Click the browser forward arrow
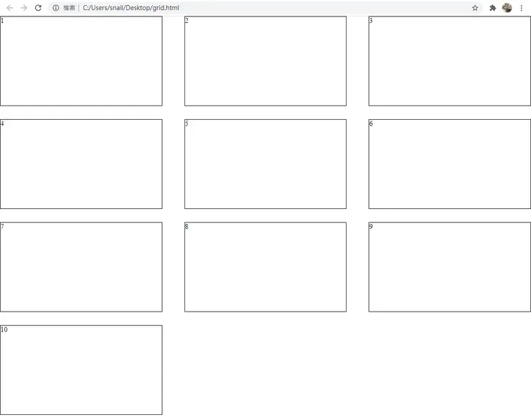 point(24,8)
